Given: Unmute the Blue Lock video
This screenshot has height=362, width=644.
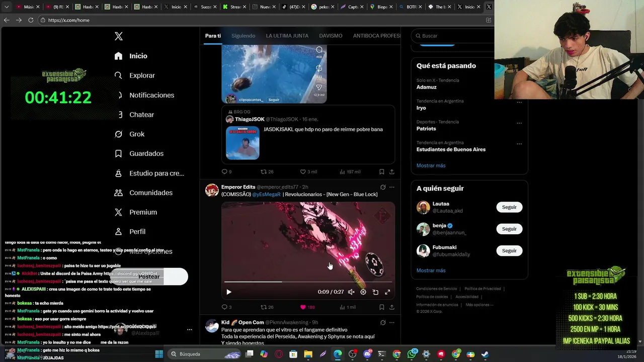Looking at the screenshot, I should [x=351, y=292].
